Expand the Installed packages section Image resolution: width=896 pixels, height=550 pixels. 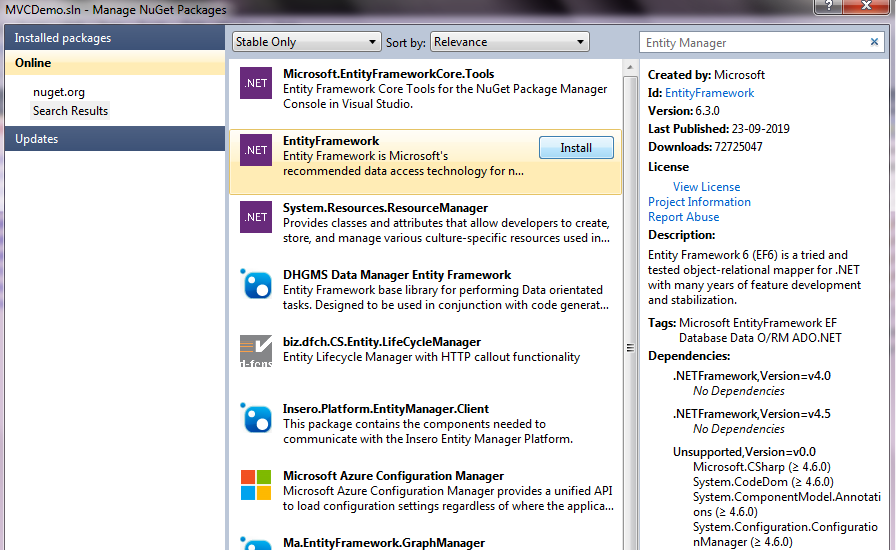click(x=114, y=38)
